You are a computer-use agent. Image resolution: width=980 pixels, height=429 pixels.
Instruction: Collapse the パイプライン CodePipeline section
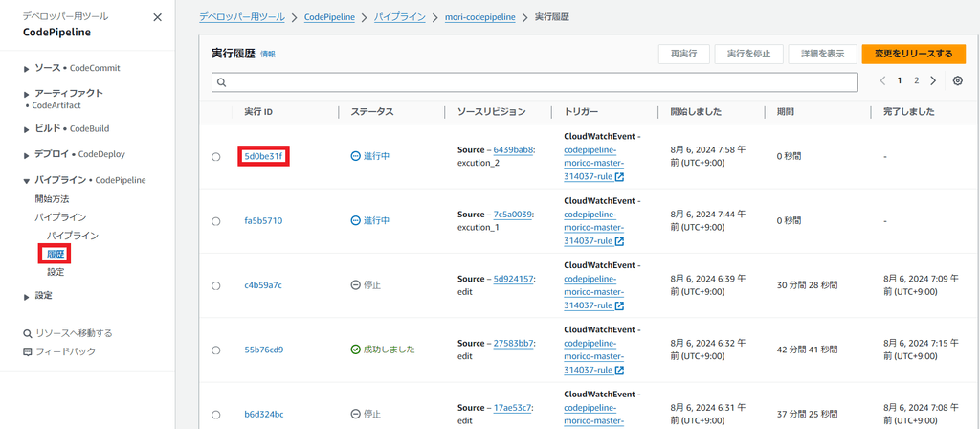point(26,181)
